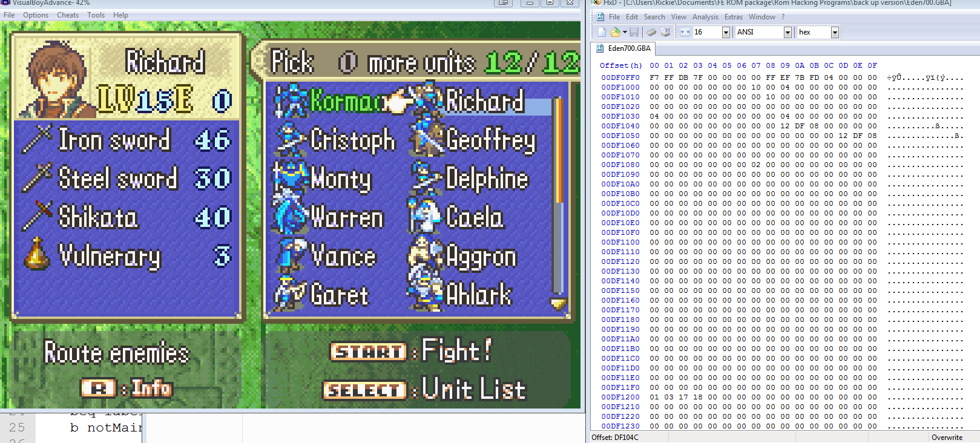
Task: Click the Steel sword item icon
Action: coord(38,178)
